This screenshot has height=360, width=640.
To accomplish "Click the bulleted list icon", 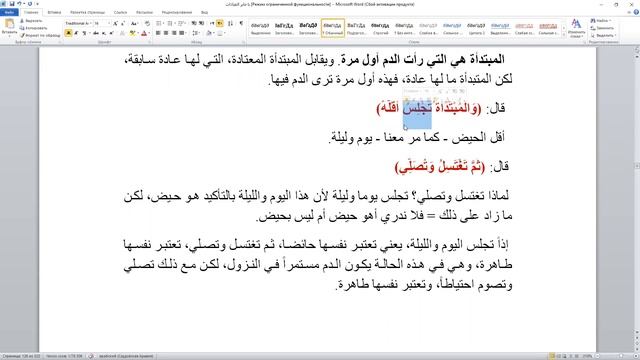I will coord(160,24).
